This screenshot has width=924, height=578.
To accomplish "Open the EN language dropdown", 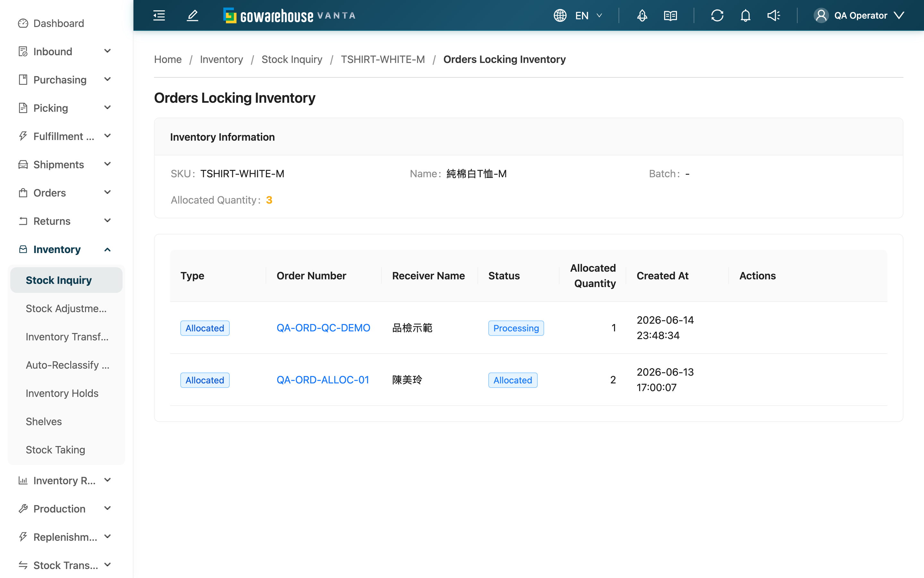I will tap(588, 15).
